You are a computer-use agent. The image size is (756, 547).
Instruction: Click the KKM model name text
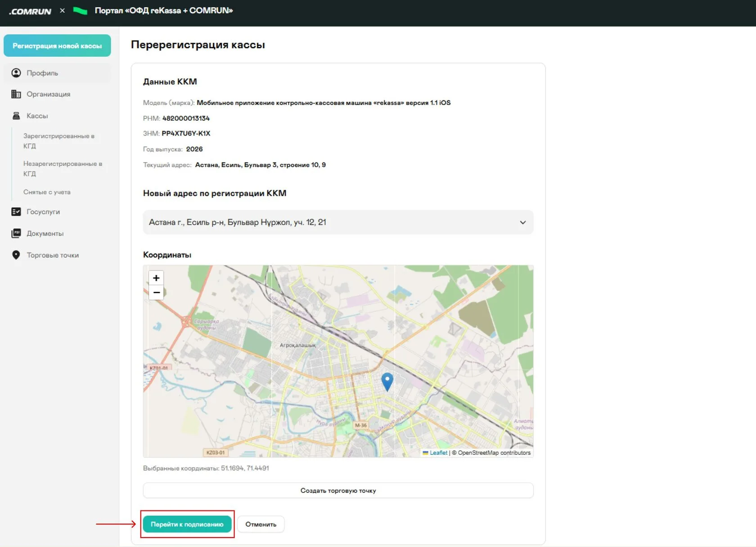[324, 103]
